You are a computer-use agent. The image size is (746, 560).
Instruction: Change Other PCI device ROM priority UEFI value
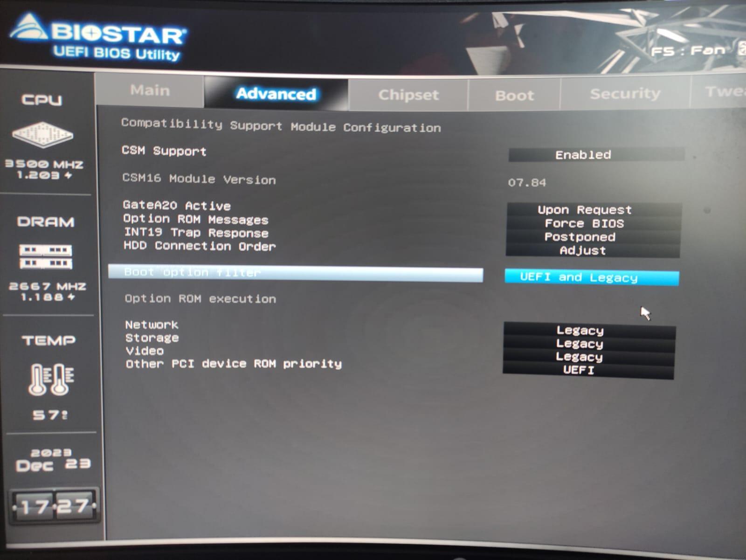(x=588, y=370)
